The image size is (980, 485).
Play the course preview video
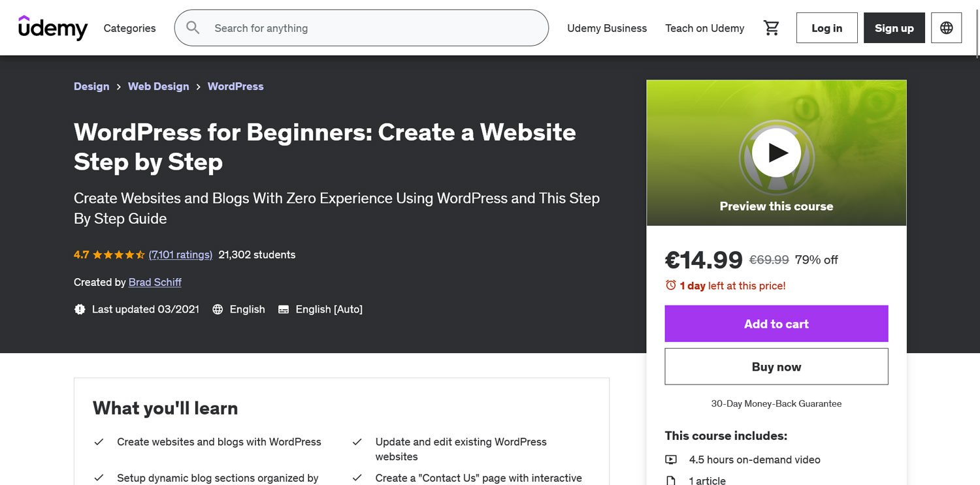(x=776, y=153)
